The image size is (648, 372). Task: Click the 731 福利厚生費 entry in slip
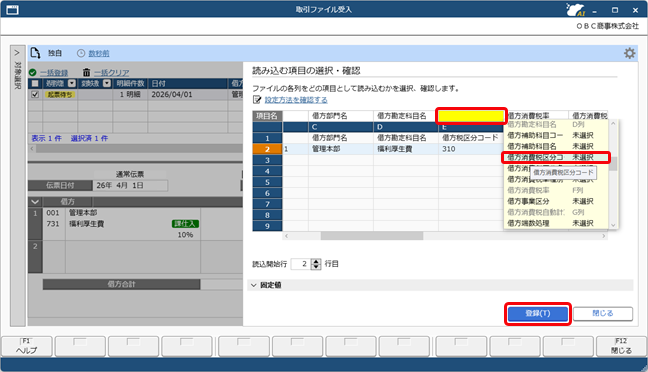pos(75,224)
